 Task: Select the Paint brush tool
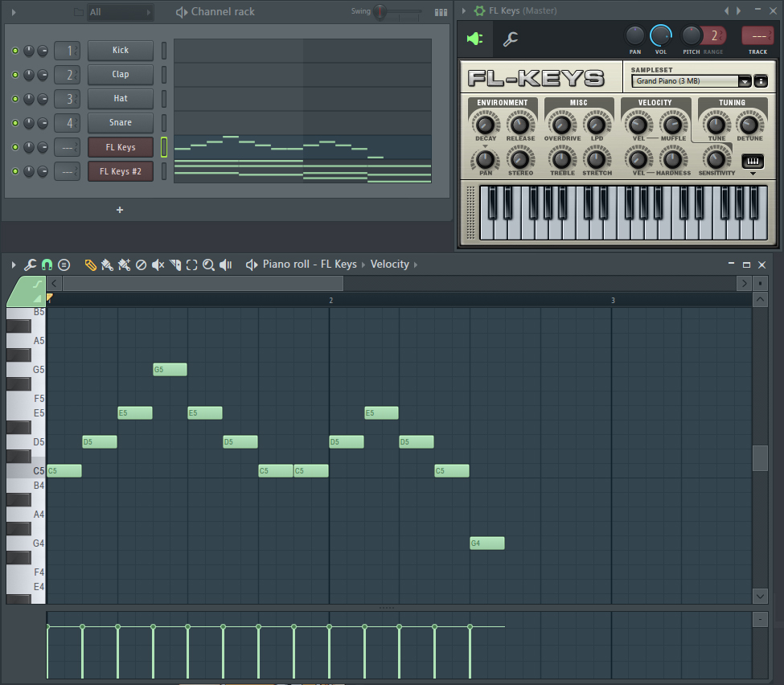tap(107, 265)
